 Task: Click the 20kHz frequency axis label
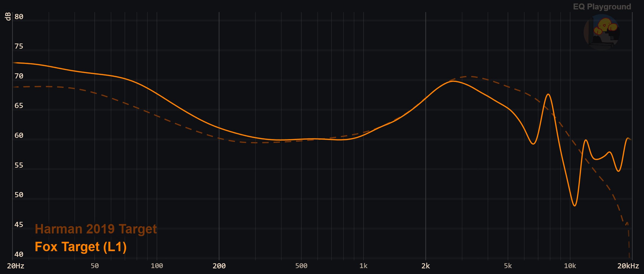pos(628,266)
